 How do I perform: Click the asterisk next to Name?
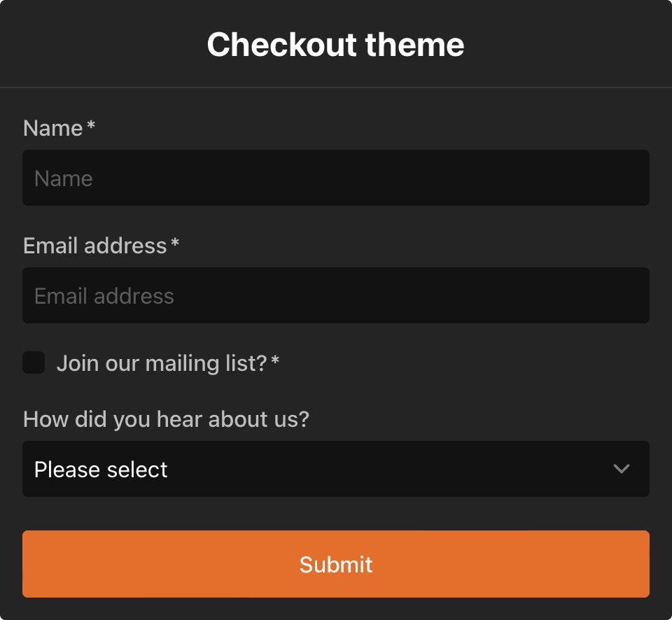click(90, 125)
